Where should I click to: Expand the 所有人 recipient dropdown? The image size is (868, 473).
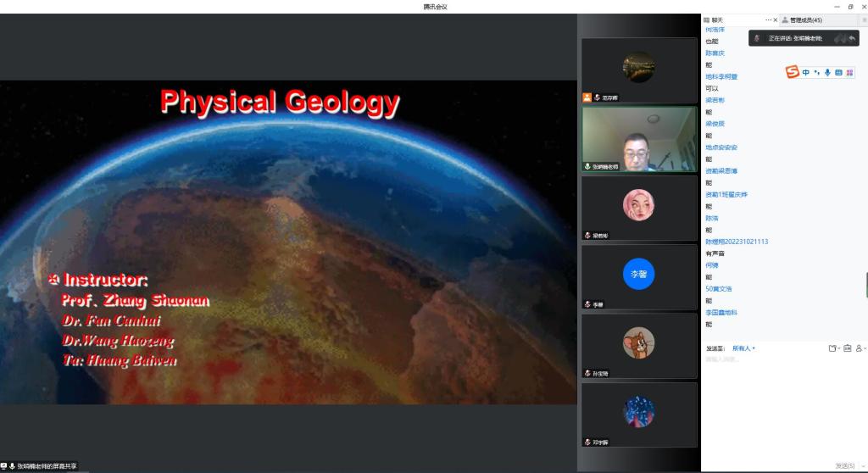(743, 348)
